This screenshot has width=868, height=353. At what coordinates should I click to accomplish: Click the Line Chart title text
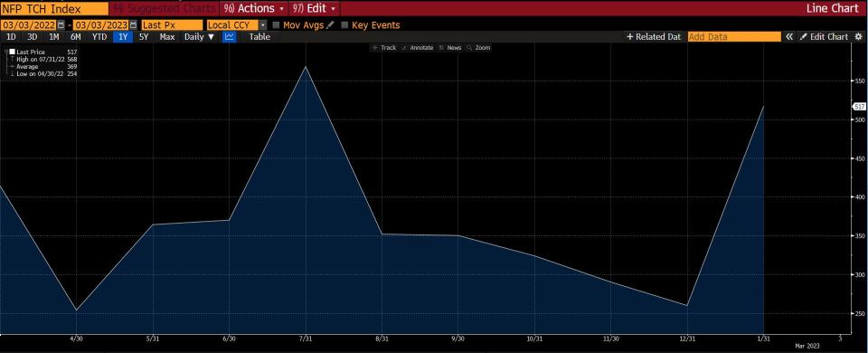(834, 8)
